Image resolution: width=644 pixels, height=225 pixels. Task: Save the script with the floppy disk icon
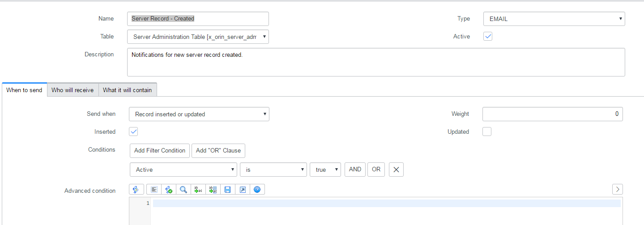pyautogui.click(x=228, y=190)
